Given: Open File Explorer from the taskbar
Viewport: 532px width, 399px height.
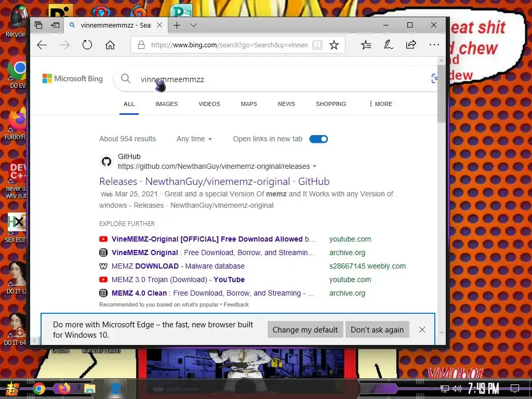Looking at the screenshot, I should 89,389.
